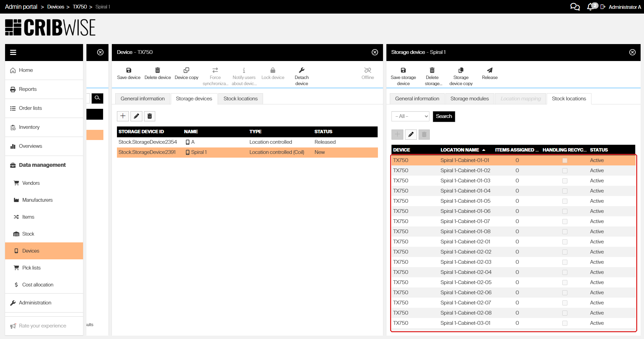This screenshot has height=339, width=644.
Task: Open the notifications bell icon
Action: click(x=590, y=7)
